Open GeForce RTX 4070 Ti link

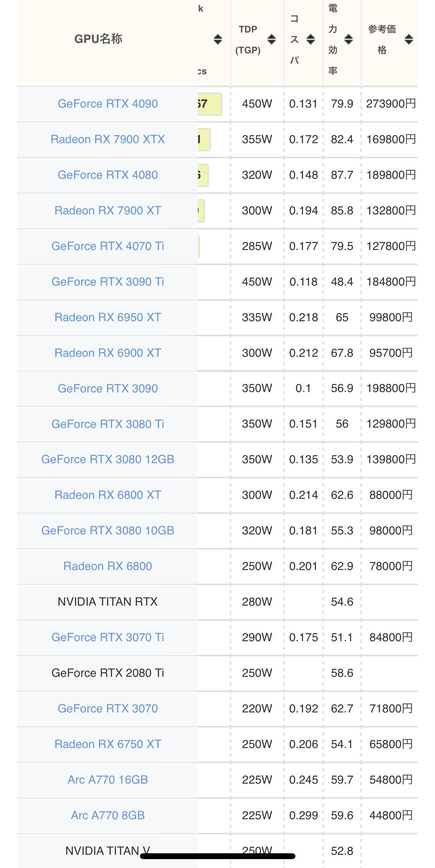click(108, 246)
